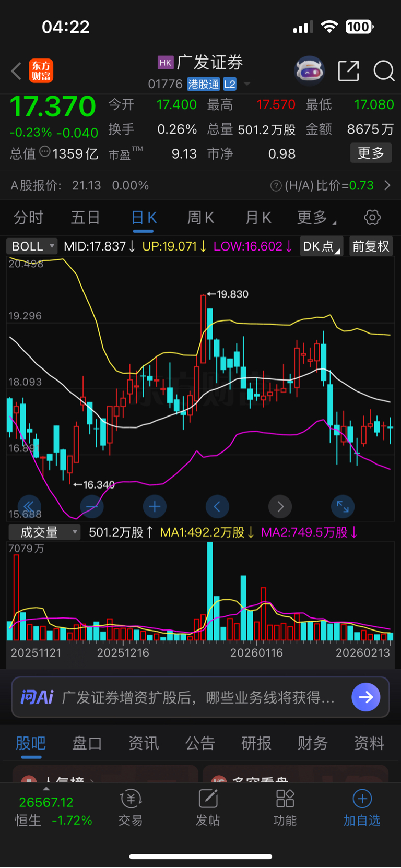Expand 恒生 index bar arrow
401x868 pixels.
pos(46,789)
